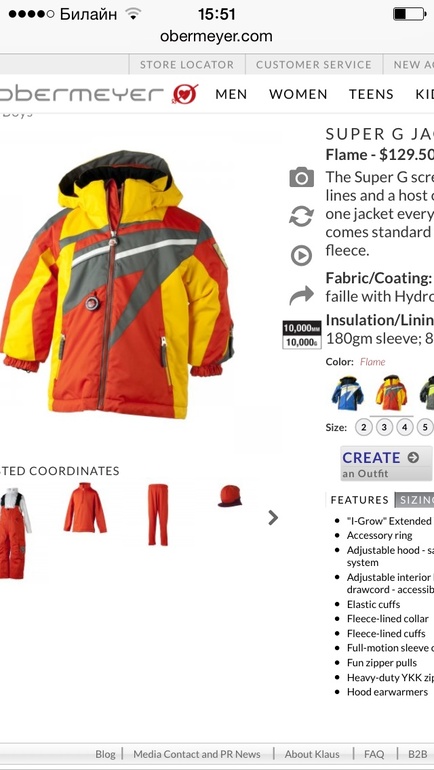This screenshot has width=434, height=770.
Task: Open the WOMEN menu
Action: click(x=298, y=94)
